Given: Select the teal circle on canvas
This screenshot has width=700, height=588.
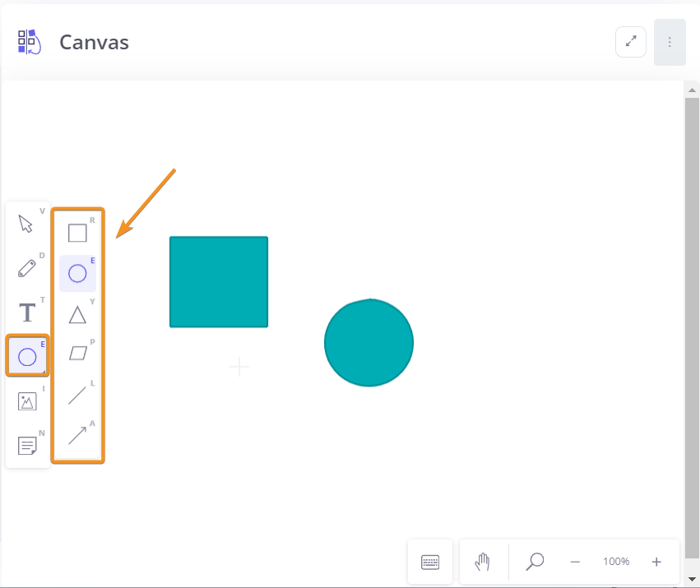Looking at the screenshot, I should [369, 342].
